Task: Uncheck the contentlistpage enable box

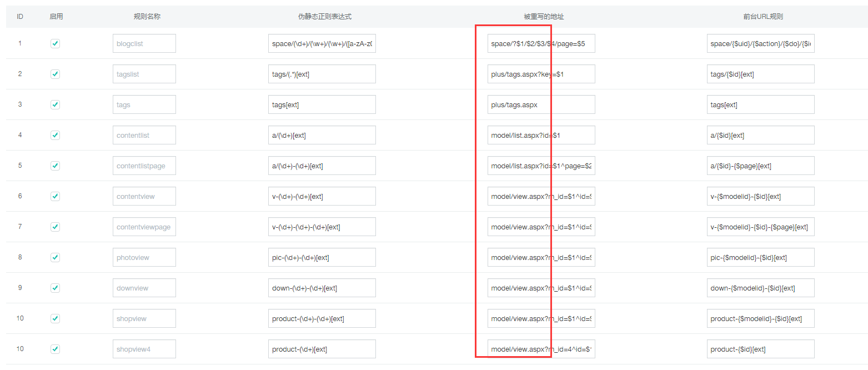Action: coord(55,165)
